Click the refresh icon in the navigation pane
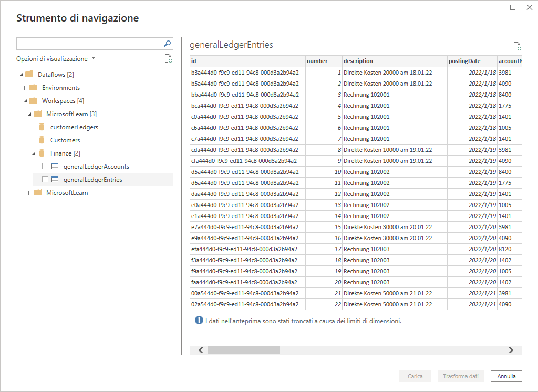The image size is (538, 392). (x=168, y=59)
